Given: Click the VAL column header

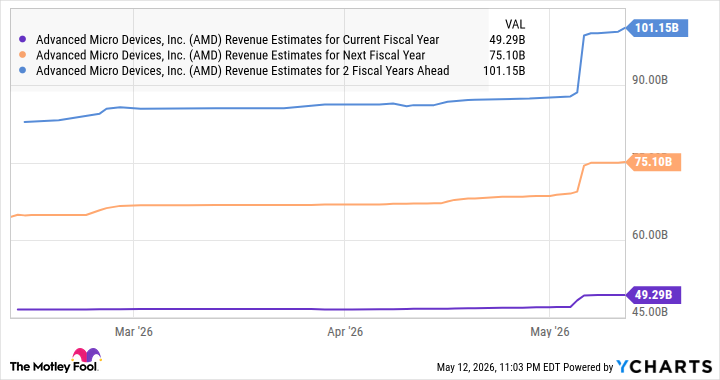Looking at the screenshot, I should [515, 24].
